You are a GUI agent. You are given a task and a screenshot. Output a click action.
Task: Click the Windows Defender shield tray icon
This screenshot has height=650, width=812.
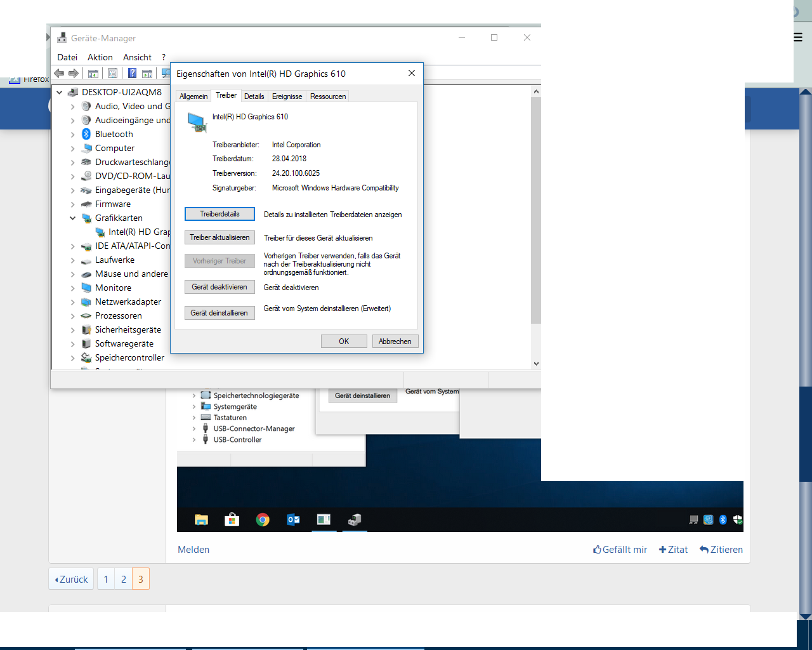(x=738, y=520)
